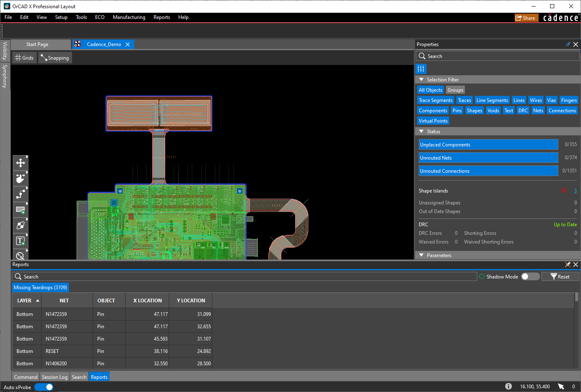Click the Properties search field
The height and width of the screenshot is (392, 581).
[498, 56]
